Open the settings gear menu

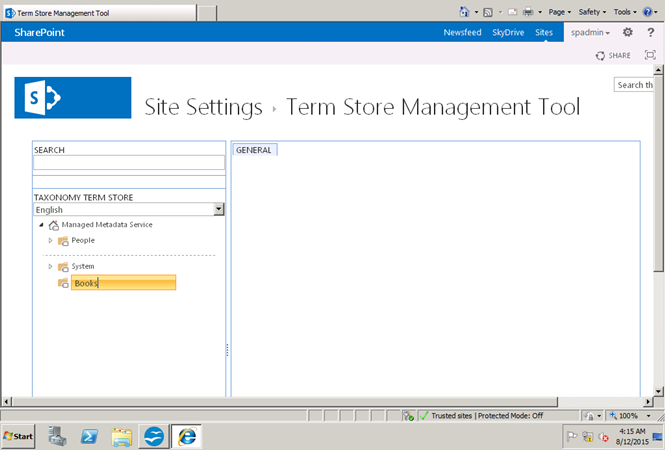click(628, 32)
